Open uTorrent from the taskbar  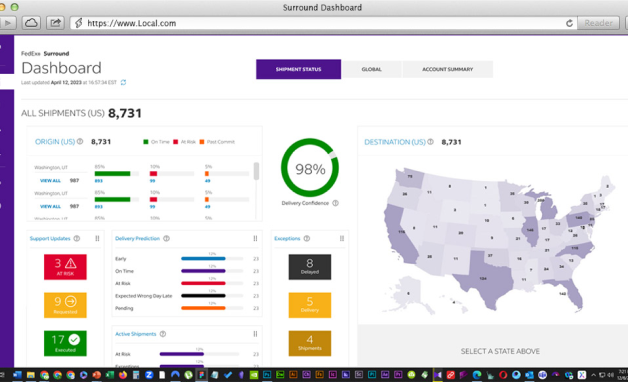click(x=188, y=375)
